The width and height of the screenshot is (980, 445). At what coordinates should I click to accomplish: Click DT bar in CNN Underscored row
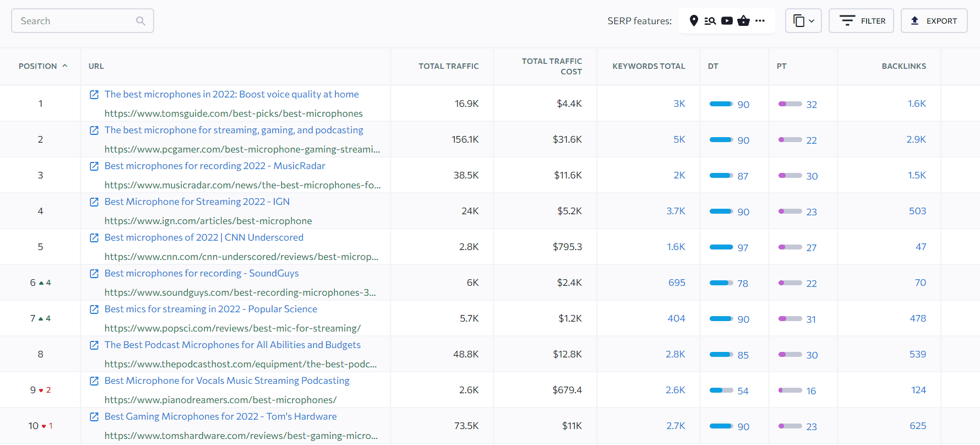[x=721, y=247]
